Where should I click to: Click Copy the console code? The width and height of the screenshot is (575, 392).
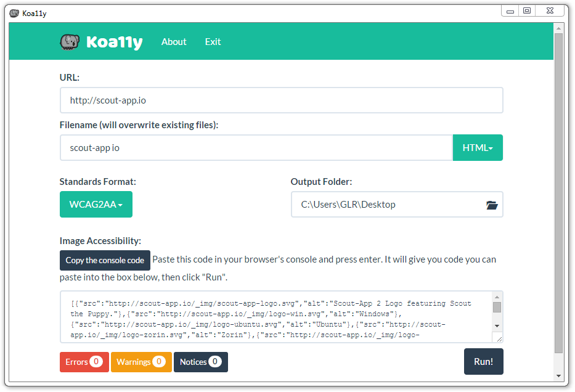[x=105, y=260]
